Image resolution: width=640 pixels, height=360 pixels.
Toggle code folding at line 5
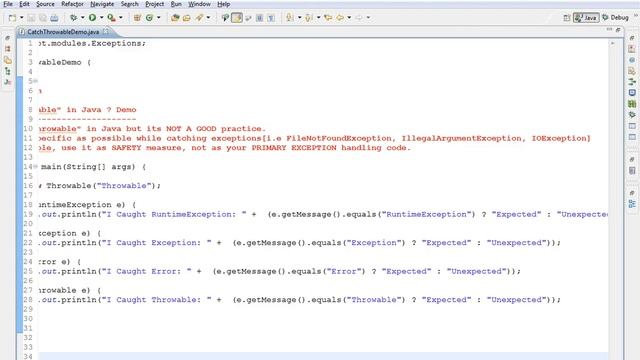click(36, 81)
